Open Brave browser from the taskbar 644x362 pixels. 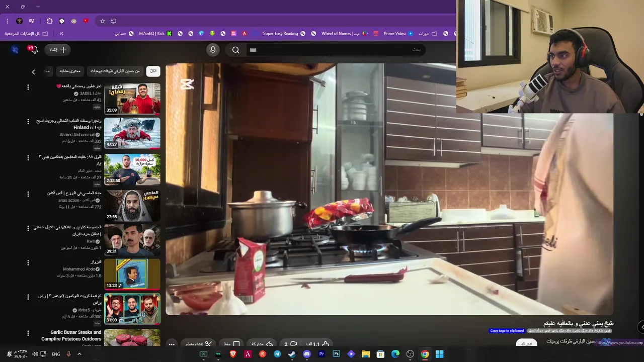pos(233,354)
